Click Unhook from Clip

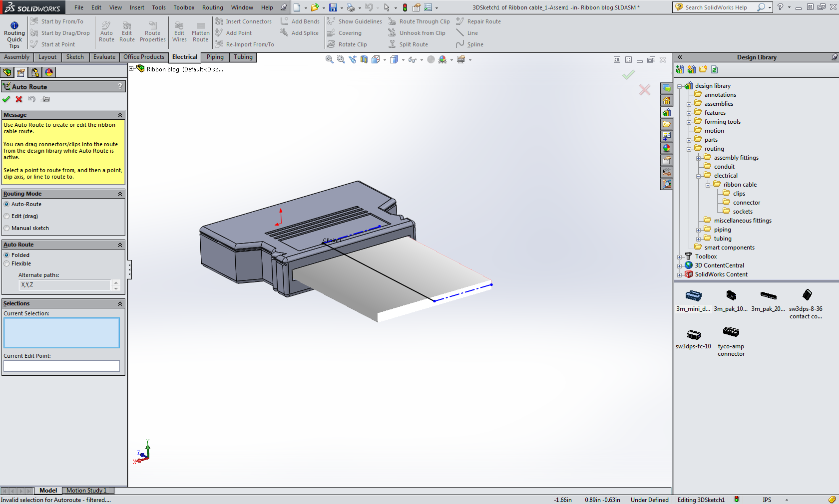(x=417, y=33)
